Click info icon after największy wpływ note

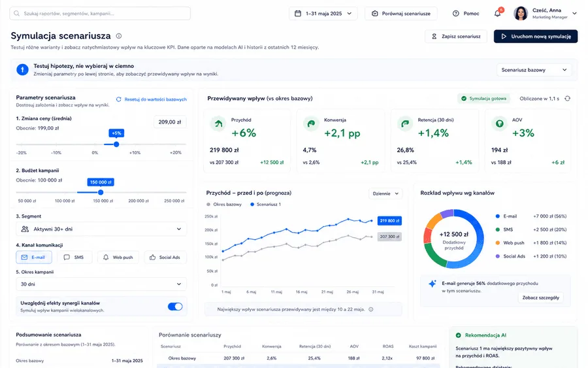(371, 309)
